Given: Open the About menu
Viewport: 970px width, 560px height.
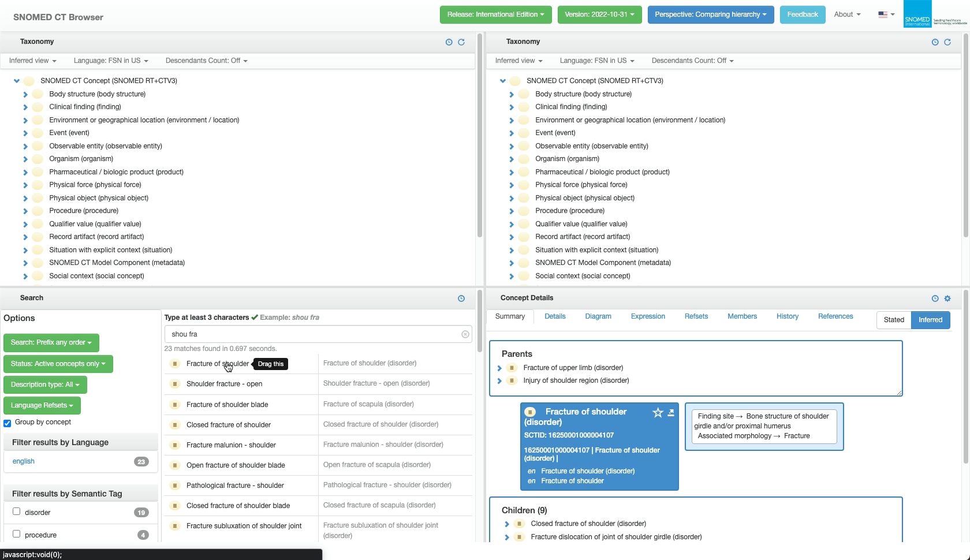Looking at the screenshot, I should click(x=847, y=14).
